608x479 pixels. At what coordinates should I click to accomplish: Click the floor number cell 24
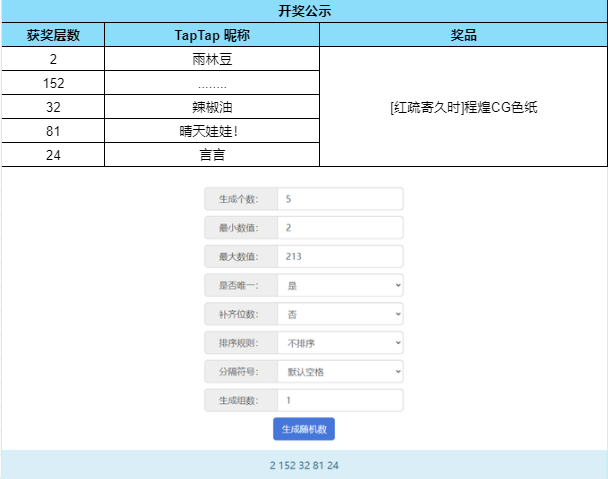pyautogui.click(x=53, y=155)
